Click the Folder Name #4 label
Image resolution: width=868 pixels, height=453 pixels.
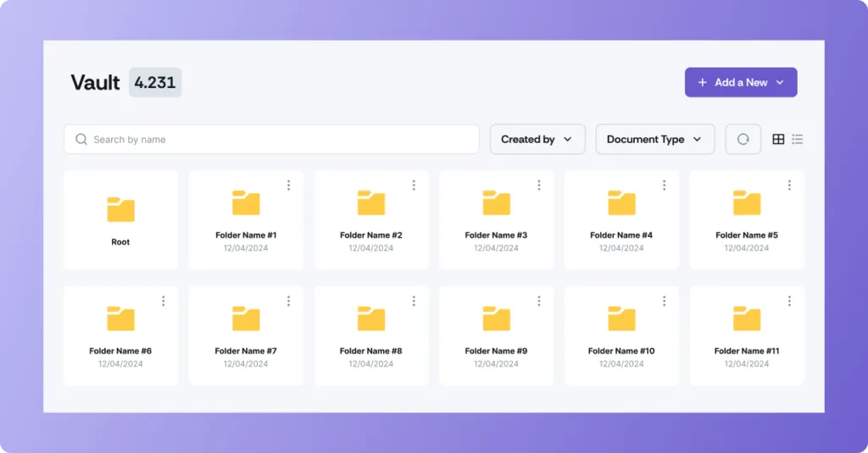click(621, 235)
